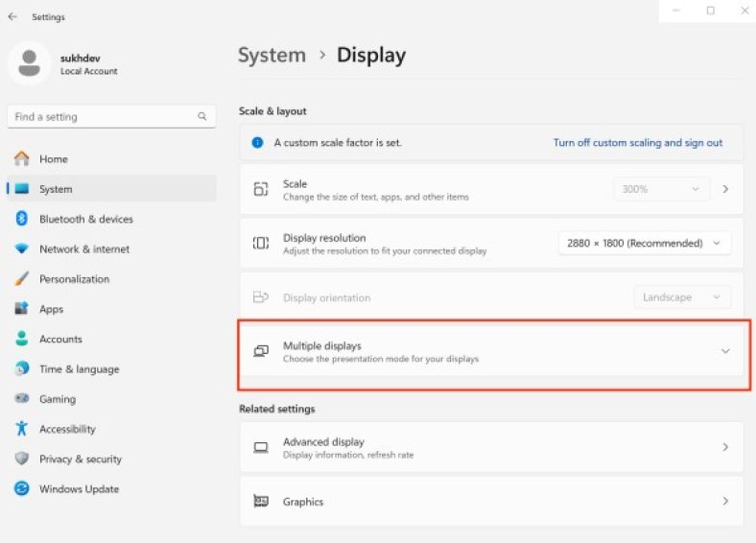756x543 pixels.
Task: Open the Display orientation Landscape dropdown
Action: [x=681, y=297]
